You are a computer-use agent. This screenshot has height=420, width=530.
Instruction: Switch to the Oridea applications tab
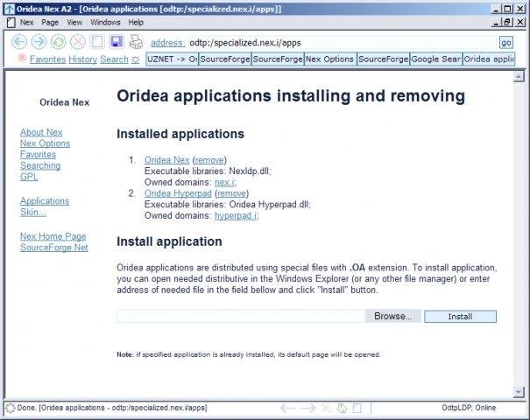489,59
